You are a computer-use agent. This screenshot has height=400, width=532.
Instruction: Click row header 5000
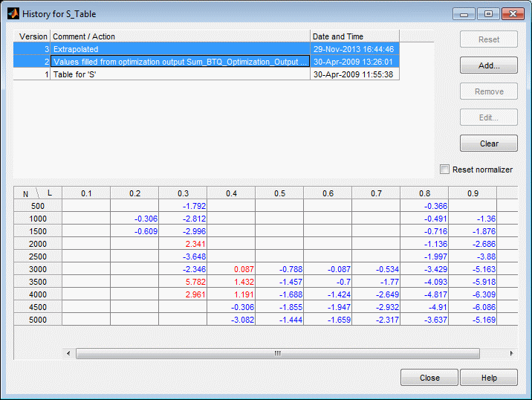pyautogui.click(x=38, y=320)
